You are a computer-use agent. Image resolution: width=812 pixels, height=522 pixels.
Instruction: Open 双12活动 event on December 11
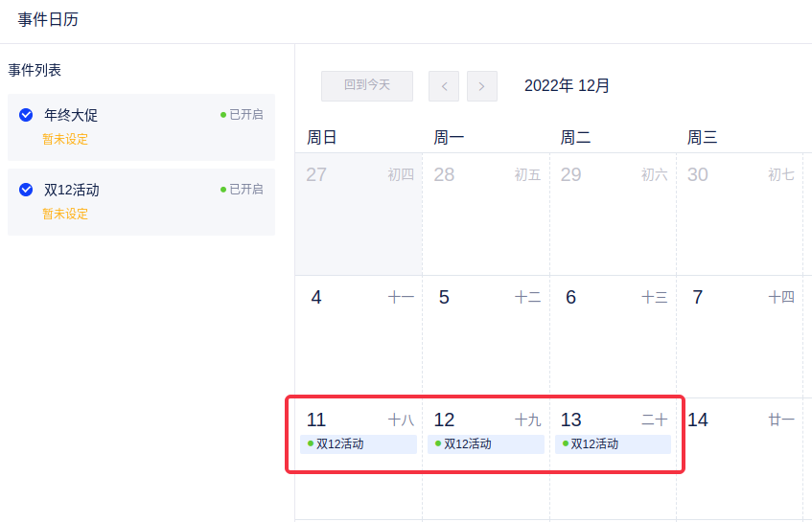[359, 444]
